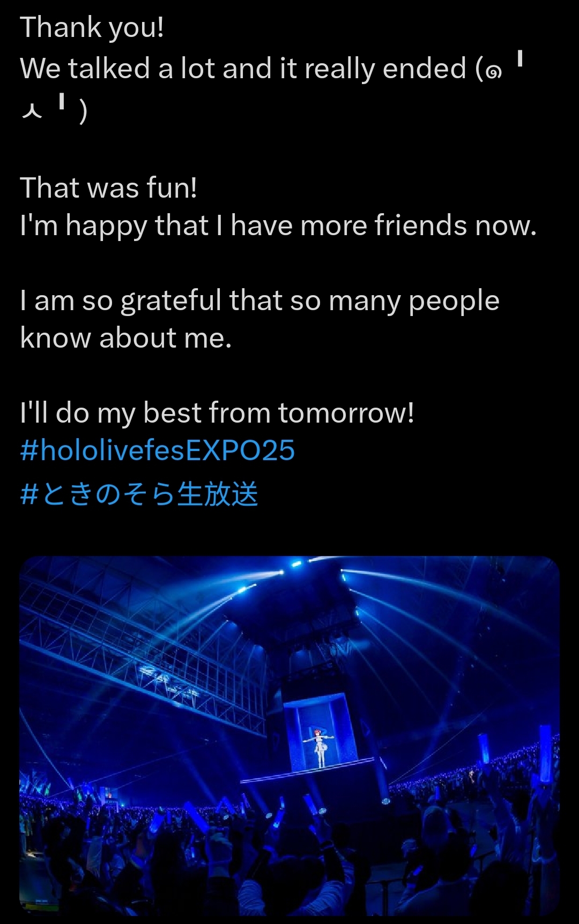This screenshot has width=579, height=924.
Task: Tap the word "friends" in the tweet text
Action: (421, 226)
